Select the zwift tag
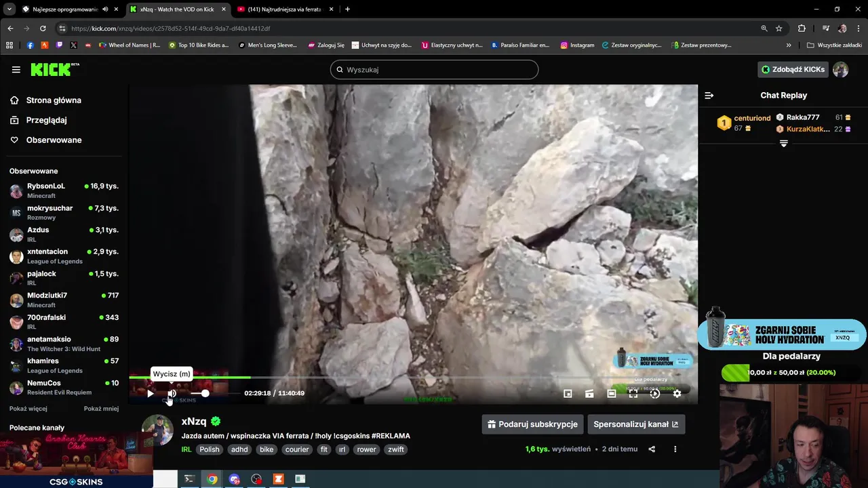The image size is (868, 488). tap(396, 449)
